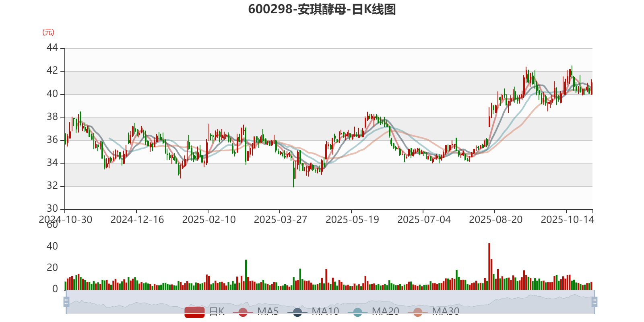Click the 2025-03-27 date label
The width and height of the screenshot is (644, 322).
pos(281,220)
